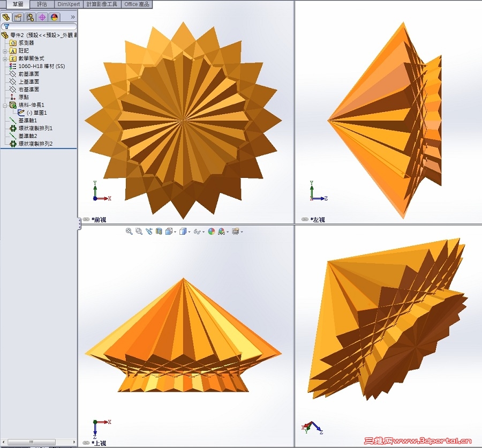Click the funnel filter icon
This screenshot has height=448, width=482.
coord(6,26)
